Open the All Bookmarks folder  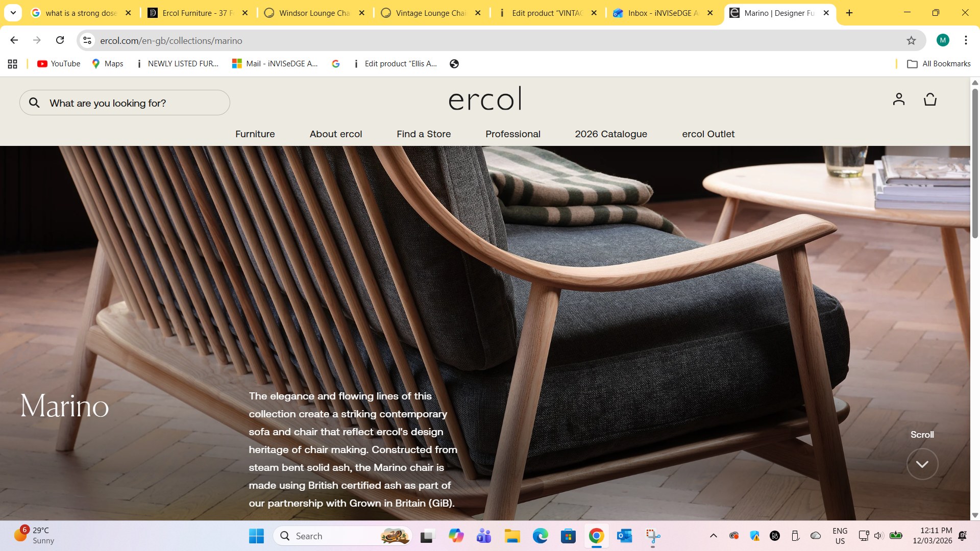point(939,64)
